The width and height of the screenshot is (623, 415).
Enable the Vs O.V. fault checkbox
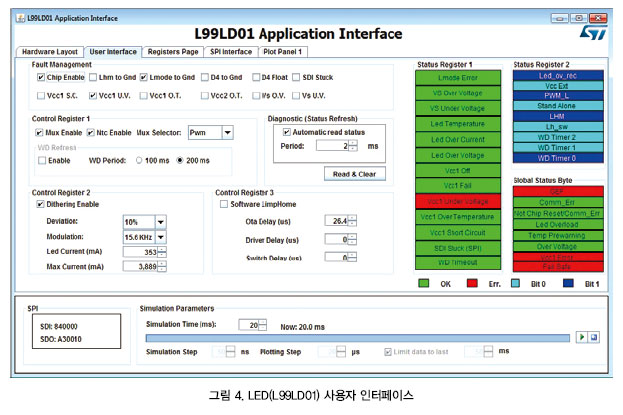(256, 95)
